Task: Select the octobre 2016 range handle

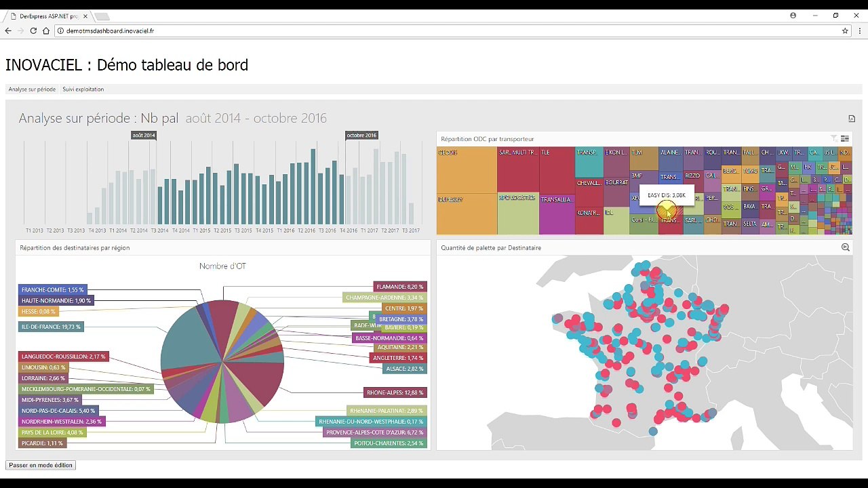Action: point(361,136)
